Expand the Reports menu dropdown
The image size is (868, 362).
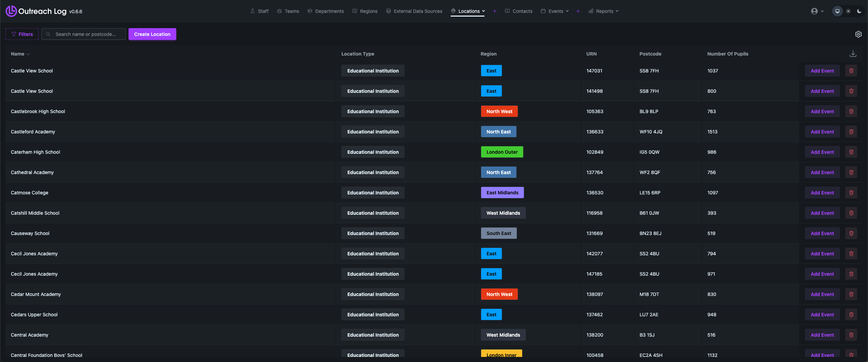click(604, 11)
